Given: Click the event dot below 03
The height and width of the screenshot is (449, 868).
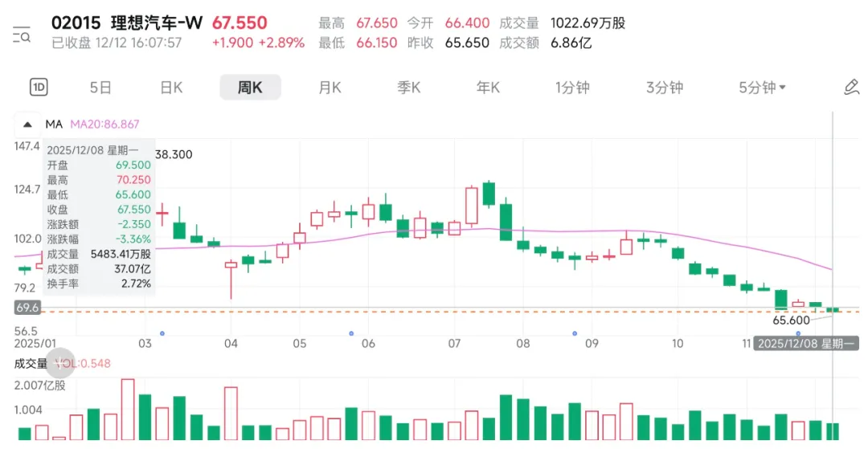Looking at the screenshot, I should point(162,333).
